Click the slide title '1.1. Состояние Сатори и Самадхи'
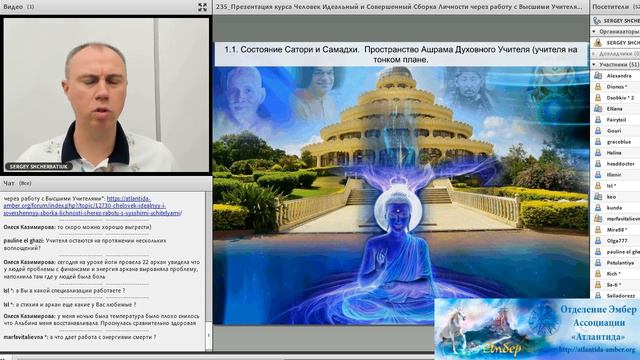Image resolution: width=640 pixels, height=360 pixels. (x=291, y=50)
